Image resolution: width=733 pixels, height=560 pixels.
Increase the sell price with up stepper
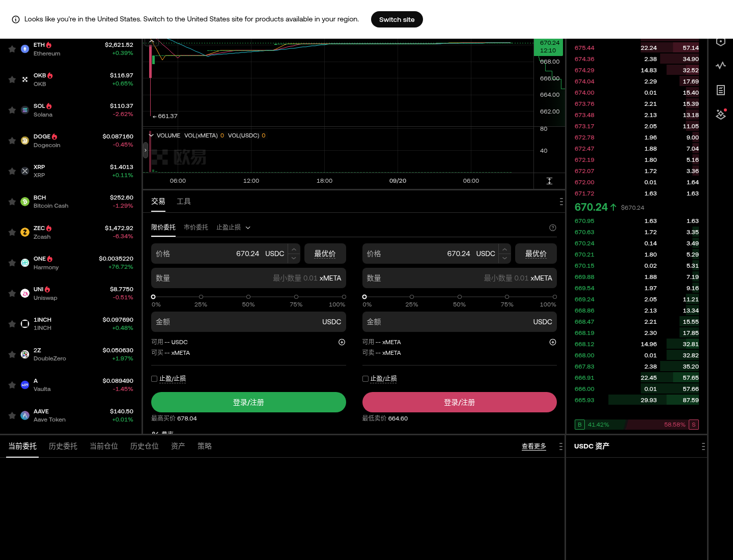(505, 249)
